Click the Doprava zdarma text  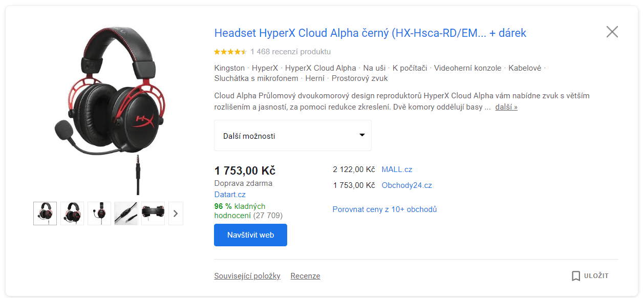[x=243, y=183]
